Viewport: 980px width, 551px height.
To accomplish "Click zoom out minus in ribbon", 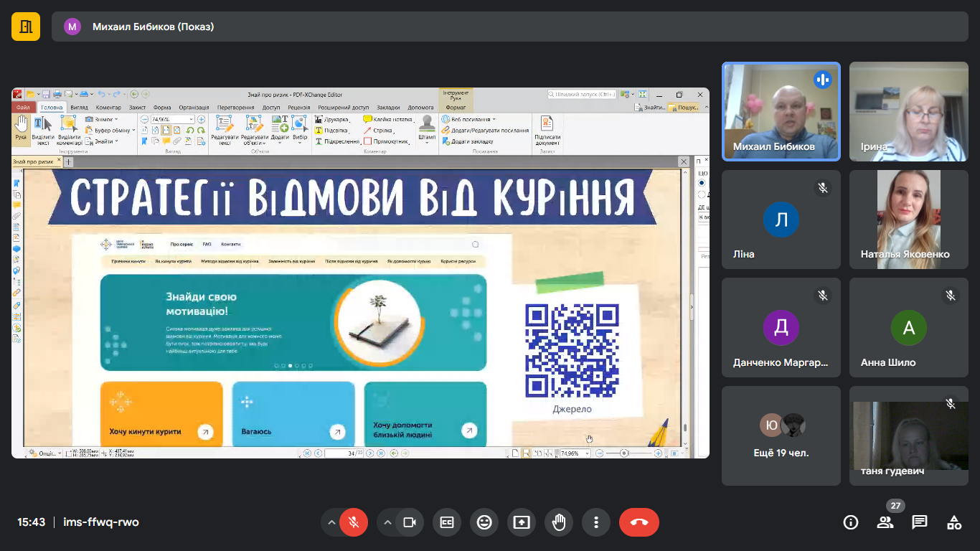I will (x=144, y=119).
